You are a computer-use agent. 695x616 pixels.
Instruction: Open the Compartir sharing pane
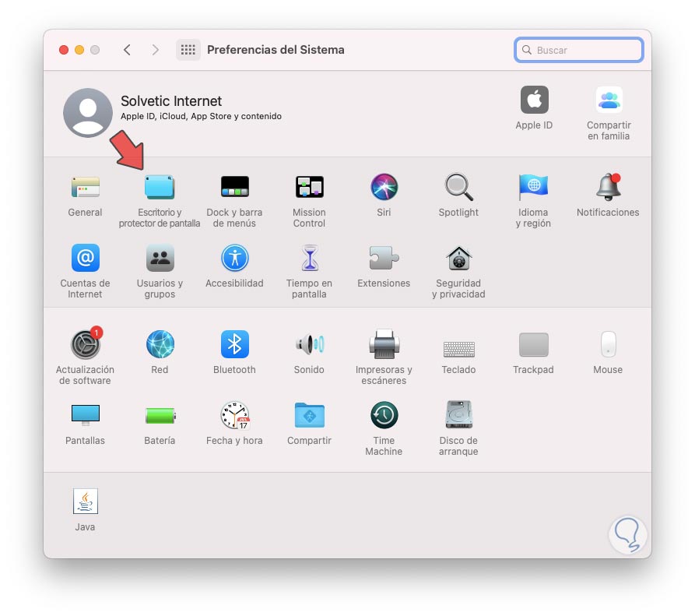[310, 415]
